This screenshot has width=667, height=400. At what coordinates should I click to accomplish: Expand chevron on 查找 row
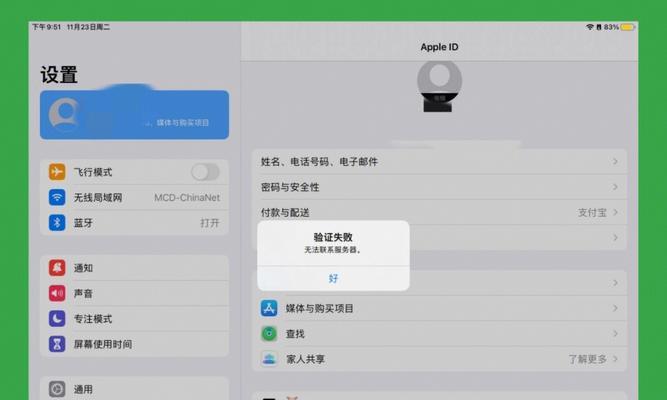click(615, 334)
